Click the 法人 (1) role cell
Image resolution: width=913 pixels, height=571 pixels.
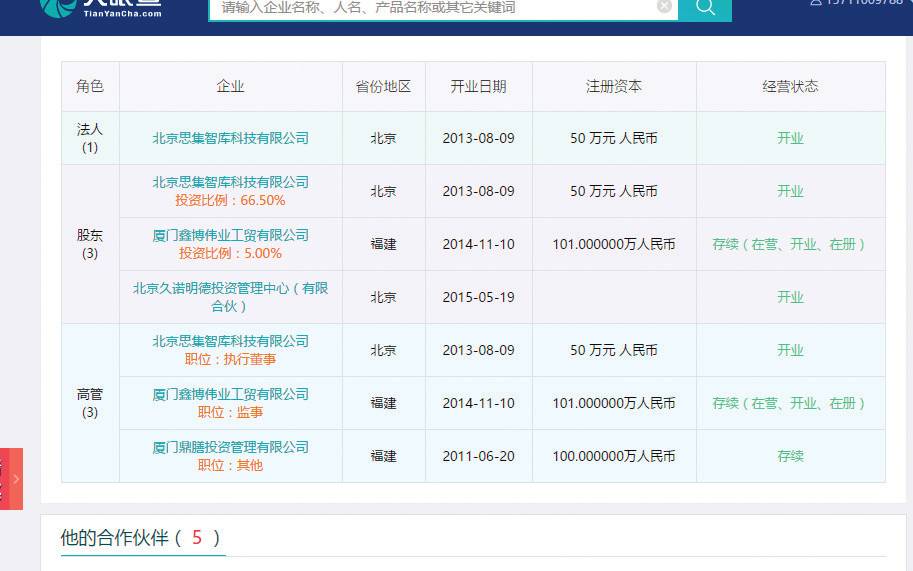pos(90,138)
